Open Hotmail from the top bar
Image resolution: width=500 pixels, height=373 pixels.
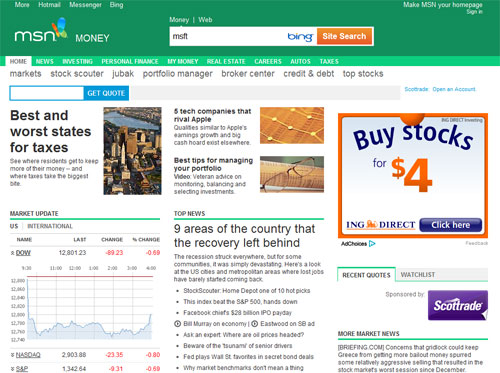49,5
